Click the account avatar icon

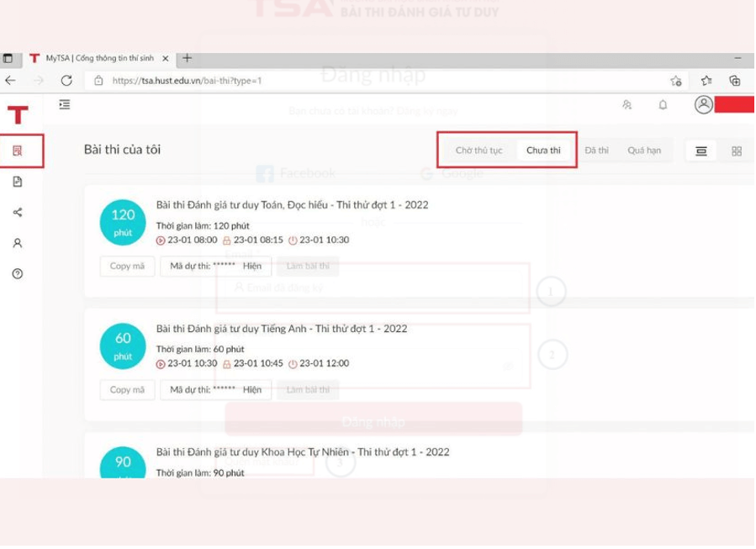point(703,104)
